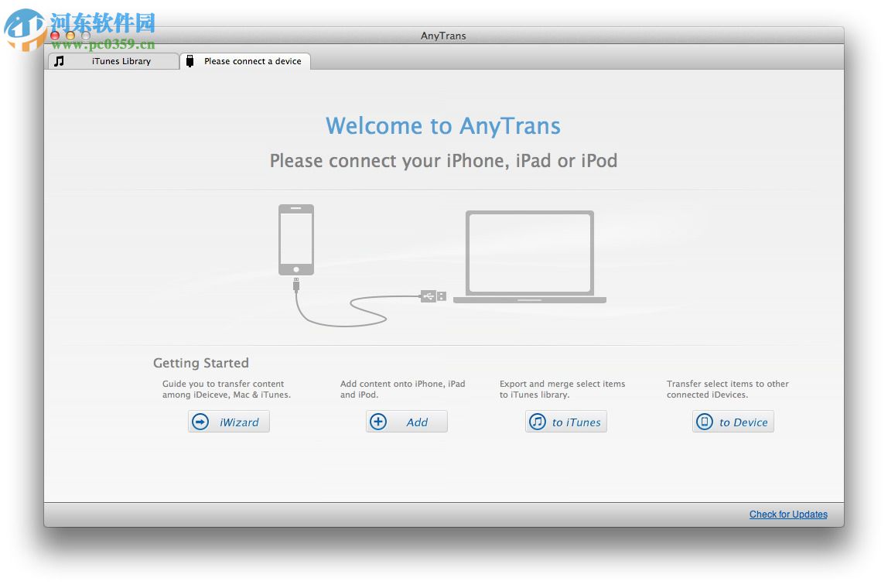
Task: Switch to the iTunes Library tab
Action: point(113,60)
